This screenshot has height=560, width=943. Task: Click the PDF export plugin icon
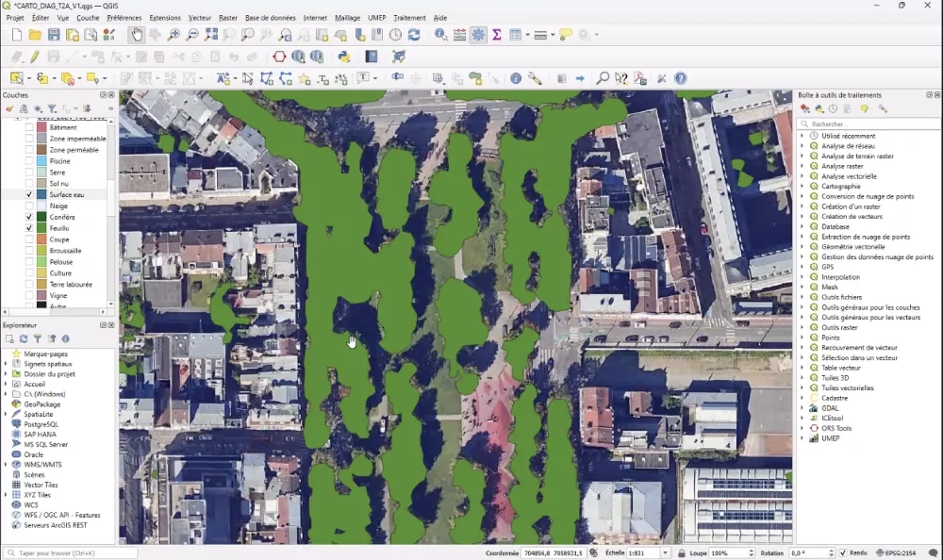click(x=640, y=78)
